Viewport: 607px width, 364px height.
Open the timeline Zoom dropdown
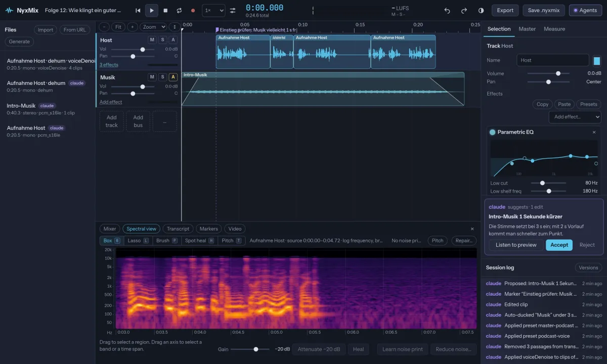153,27
